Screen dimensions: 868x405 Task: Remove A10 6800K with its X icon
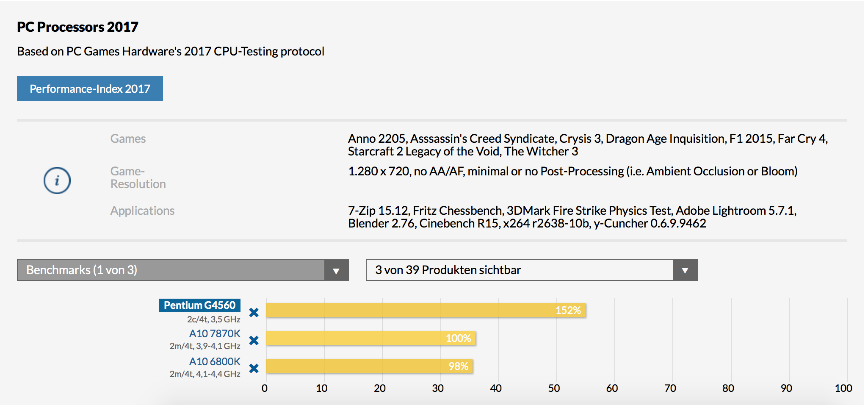click(x=254, y=368)
